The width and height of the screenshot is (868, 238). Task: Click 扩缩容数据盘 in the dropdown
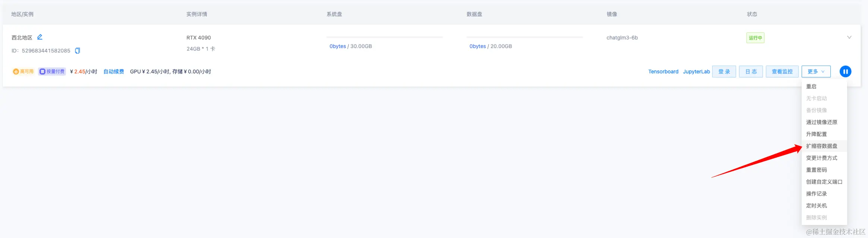(824, 146)
